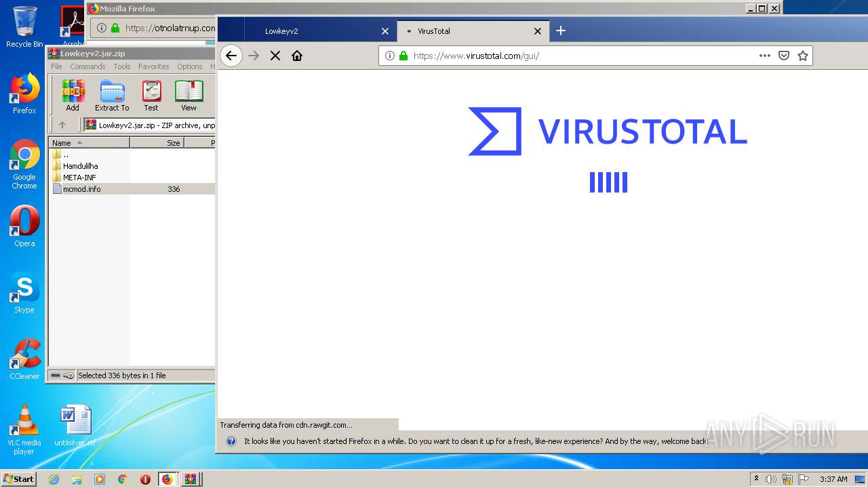Show hidden system tray icons
This screenshot has height=488, width=868.
coord(757,479)
